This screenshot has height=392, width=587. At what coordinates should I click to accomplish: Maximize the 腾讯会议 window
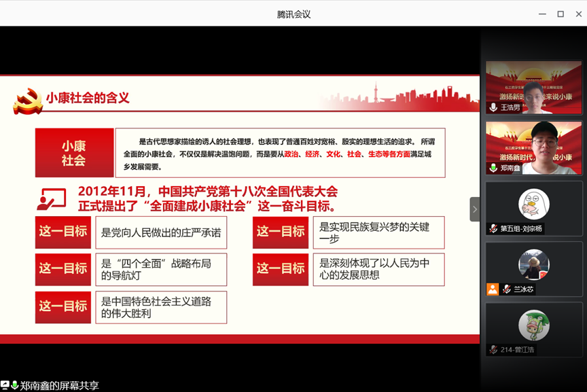click(x=561, y=14)
